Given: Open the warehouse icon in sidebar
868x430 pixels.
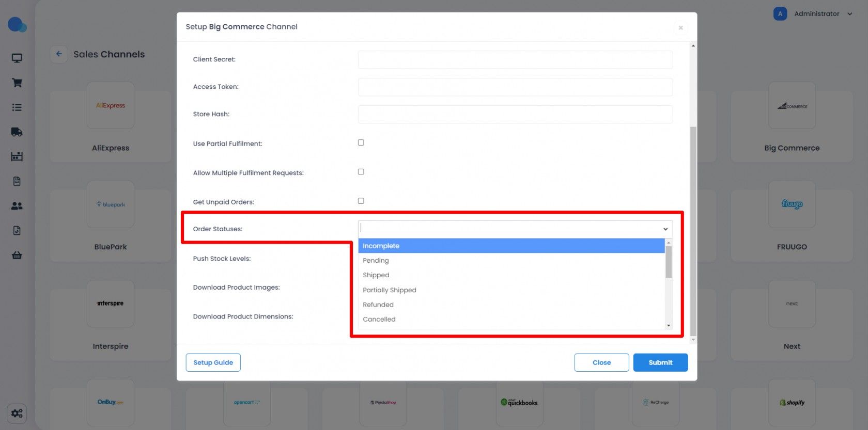Looking at the screenshot, I should (x=17, y=156).
